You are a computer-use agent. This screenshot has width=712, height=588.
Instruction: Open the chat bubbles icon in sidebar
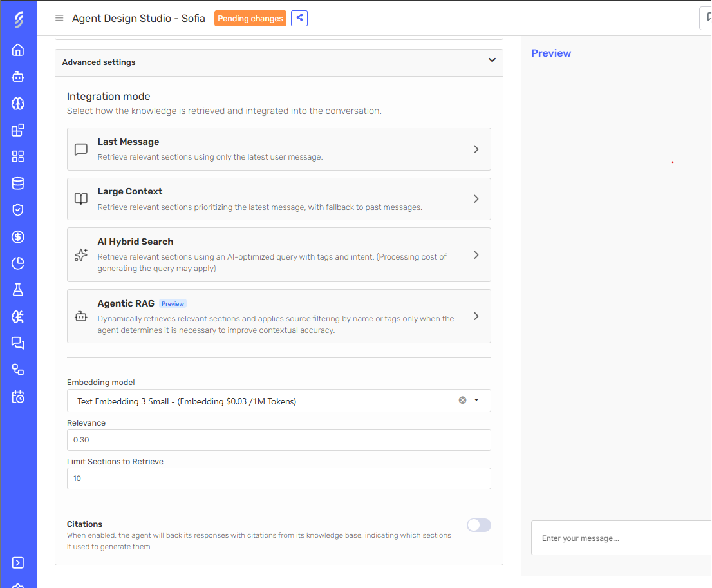click(18, 343)
